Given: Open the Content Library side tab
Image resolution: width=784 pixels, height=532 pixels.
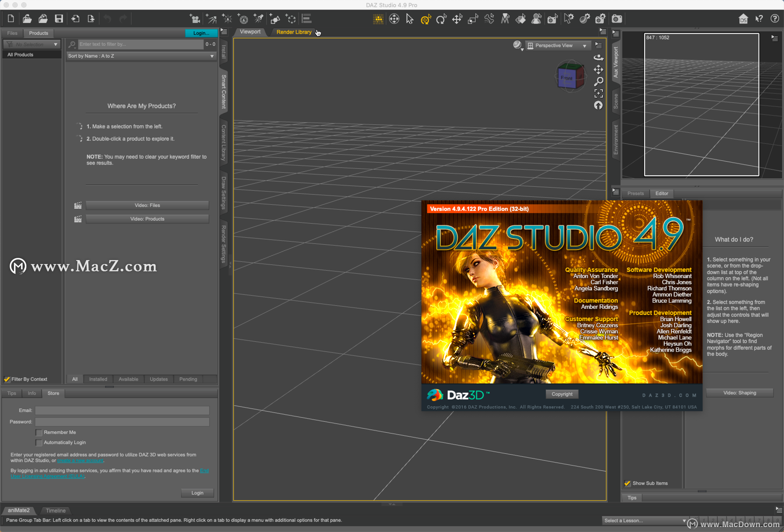Looking at the screenshot, I should coord(224,142).
